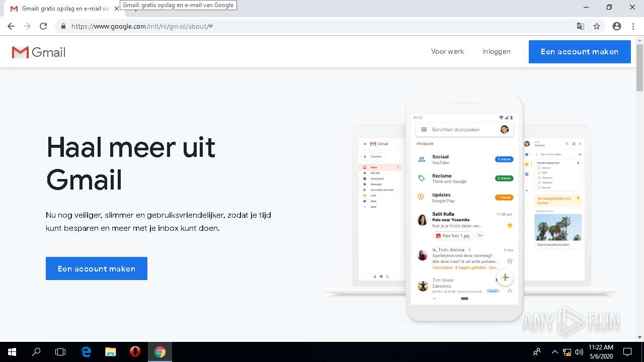Click the browser forward arrow

click(x=27, y=26)
